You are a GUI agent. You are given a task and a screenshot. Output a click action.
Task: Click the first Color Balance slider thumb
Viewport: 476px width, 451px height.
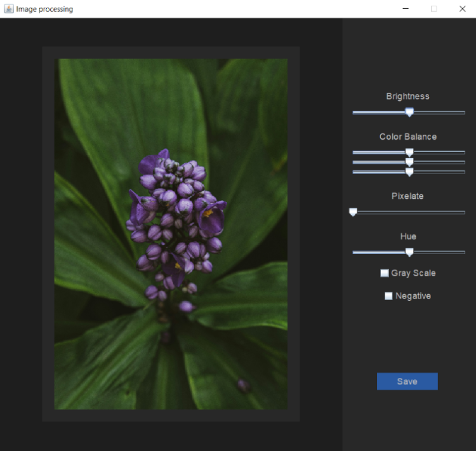409,152
